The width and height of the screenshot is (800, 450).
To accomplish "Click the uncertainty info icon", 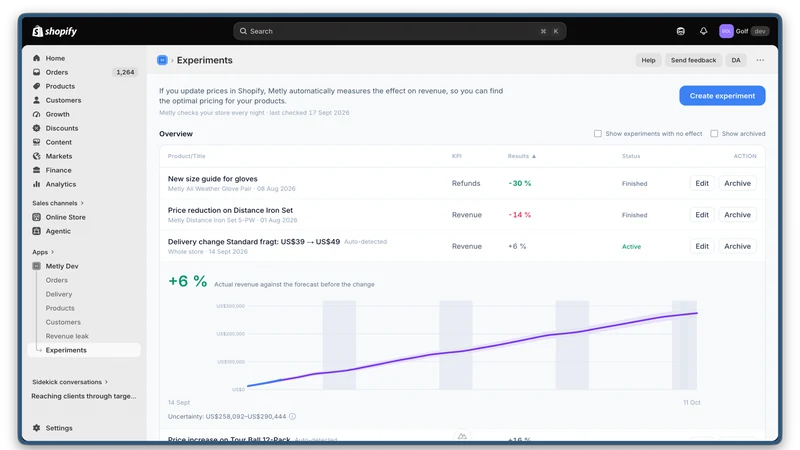I will pyautogui.click(x=292, y=416).
